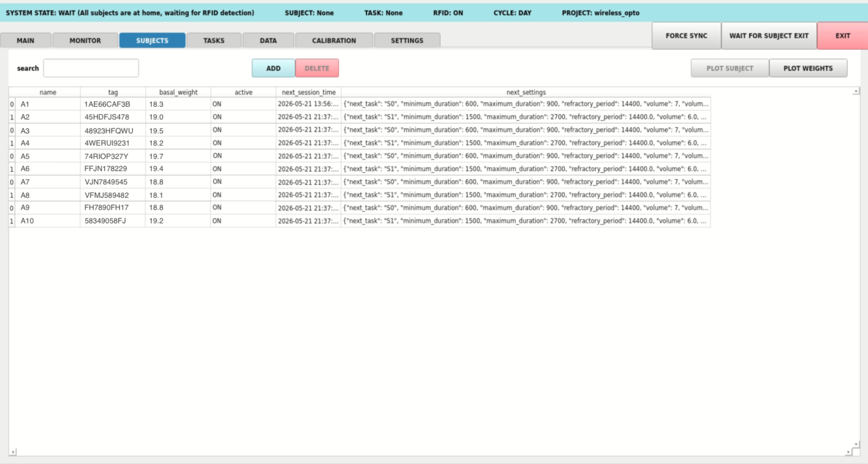Sort by the name column header
This screenshot has height=464, width=868.
coord(48,92)
